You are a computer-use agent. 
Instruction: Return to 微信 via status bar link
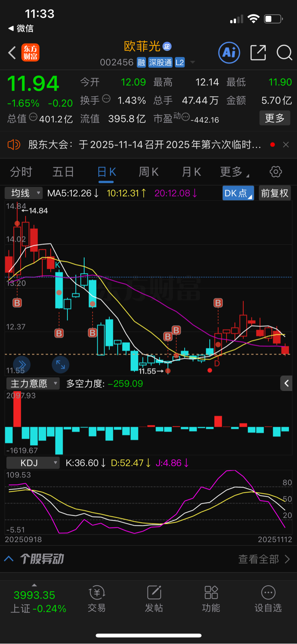tap(21, 28)
